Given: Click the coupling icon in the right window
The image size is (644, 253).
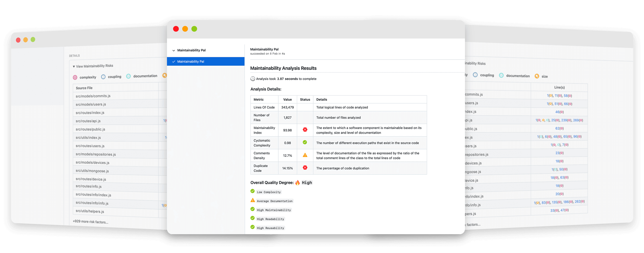Looking at the screenshot, I should (475, 75).
